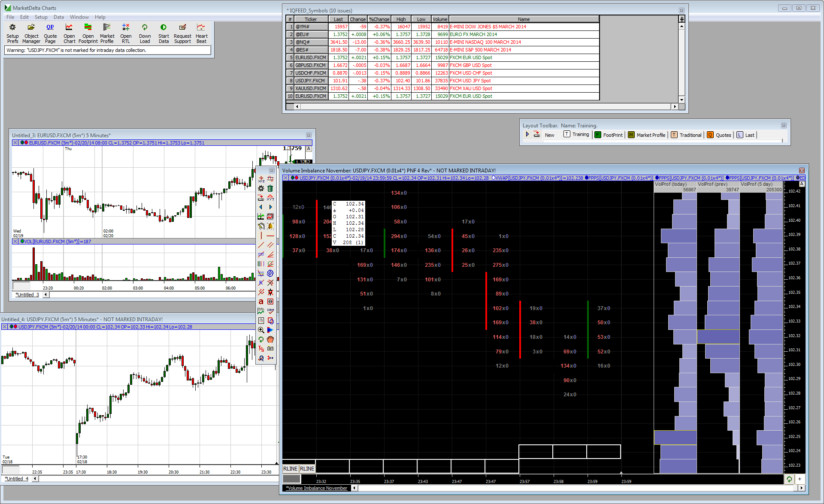Toggle the X box on the EURUSD pane header

point(15,143)
